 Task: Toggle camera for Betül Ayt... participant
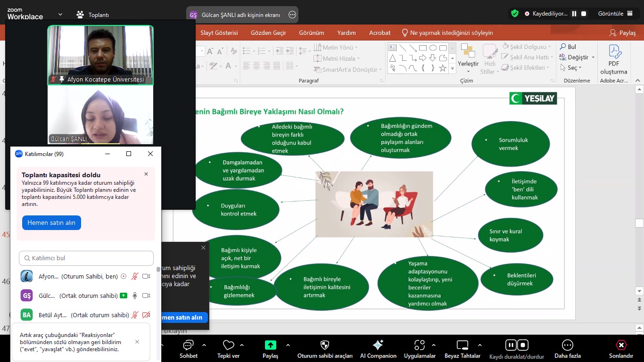[146, 315]
